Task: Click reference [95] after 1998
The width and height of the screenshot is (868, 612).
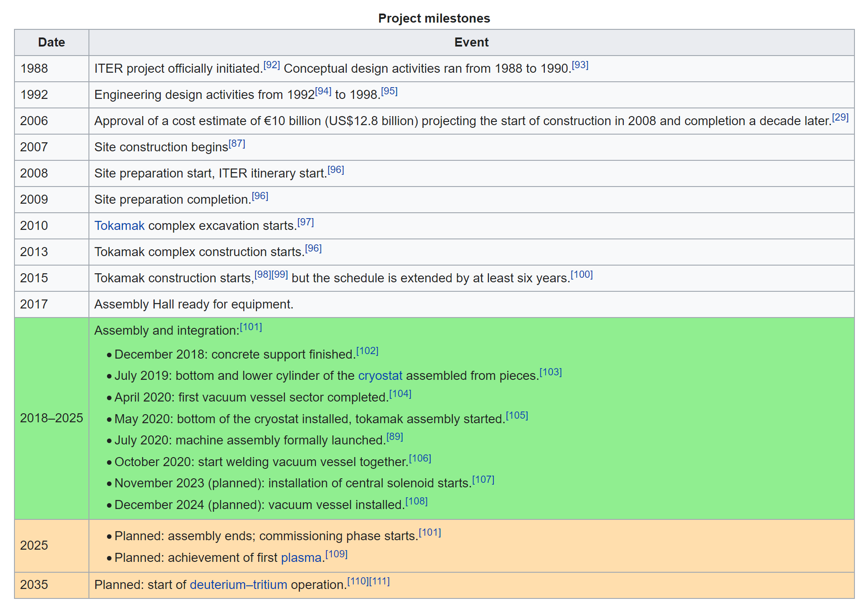Action: click(389, 91)
